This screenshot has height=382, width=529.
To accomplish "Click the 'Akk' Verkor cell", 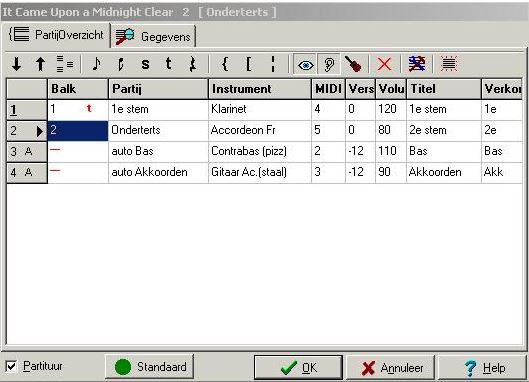I will pos(502,172).
